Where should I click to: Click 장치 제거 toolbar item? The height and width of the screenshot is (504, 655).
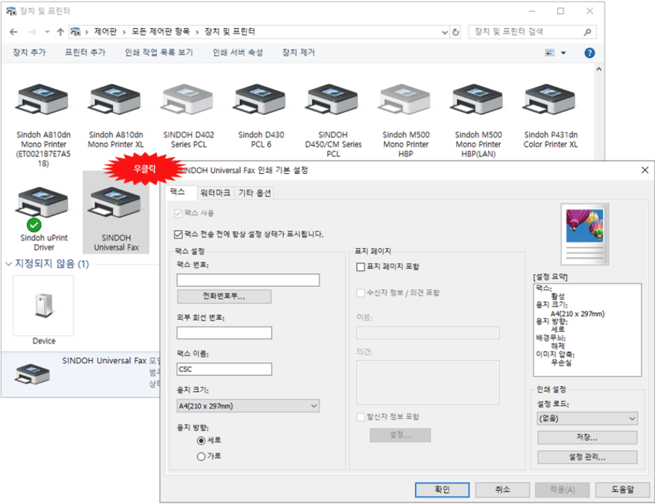coord(298,53)
